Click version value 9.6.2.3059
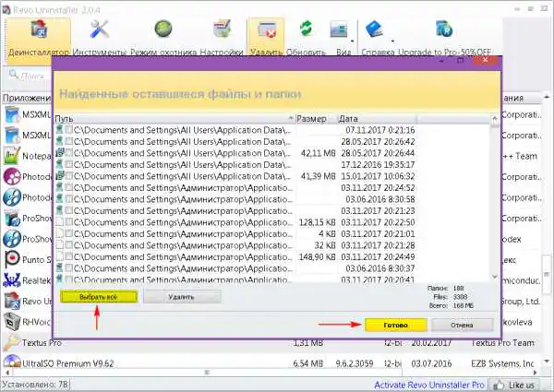The width and height of the screenshot is (554, 392). pos(355,363)
